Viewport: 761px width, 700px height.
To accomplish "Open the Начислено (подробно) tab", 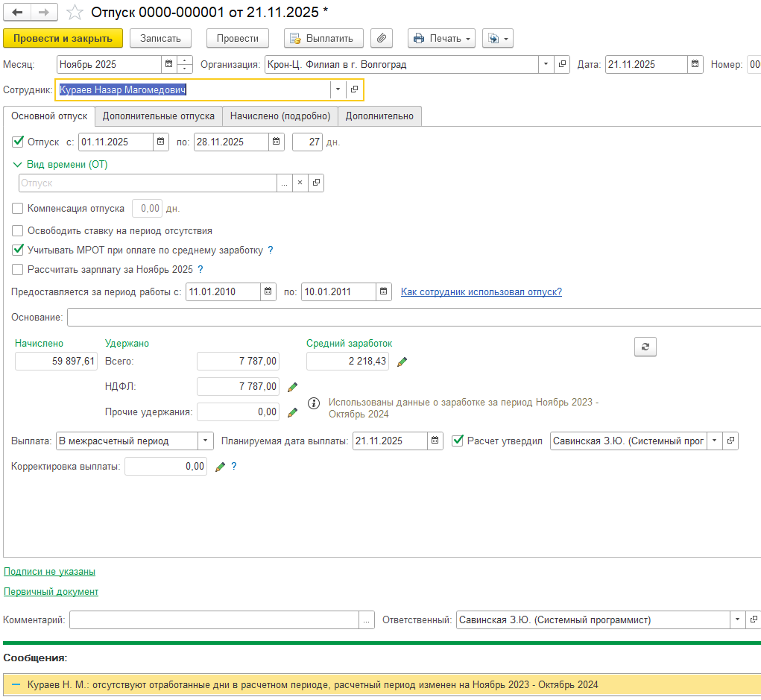I will click(280, 116).
